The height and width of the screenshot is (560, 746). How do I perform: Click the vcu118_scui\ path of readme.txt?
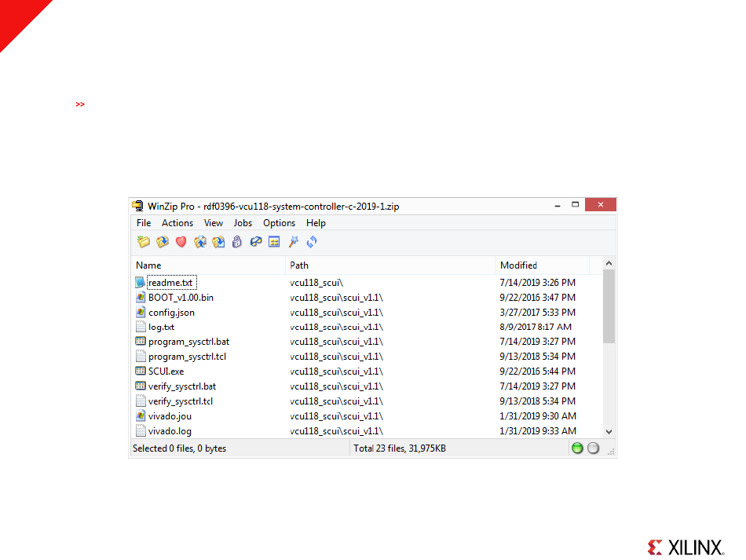tap(316, 283)
